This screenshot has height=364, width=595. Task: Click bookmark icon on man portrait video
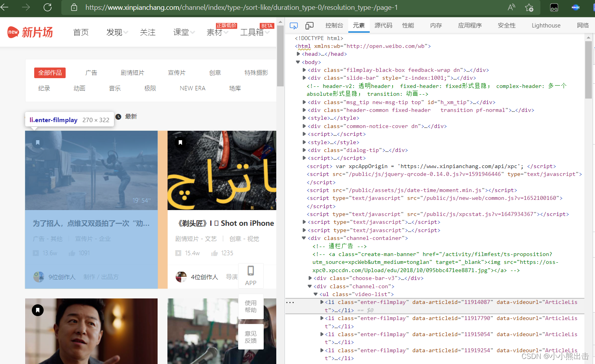pyautogui.click(x=38, y=310)
